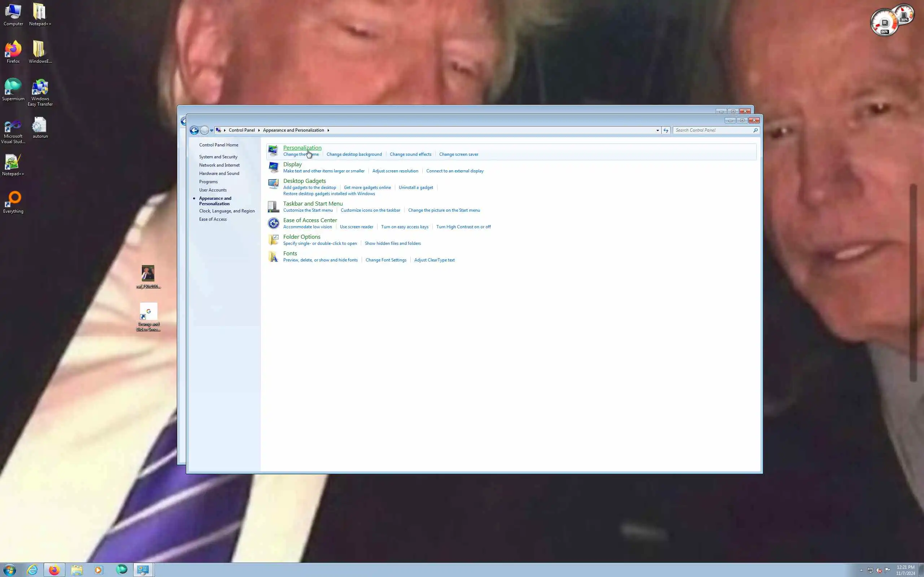Select Hardware and Sound in sidebar
Screen dimensions: 924x577
219,173
